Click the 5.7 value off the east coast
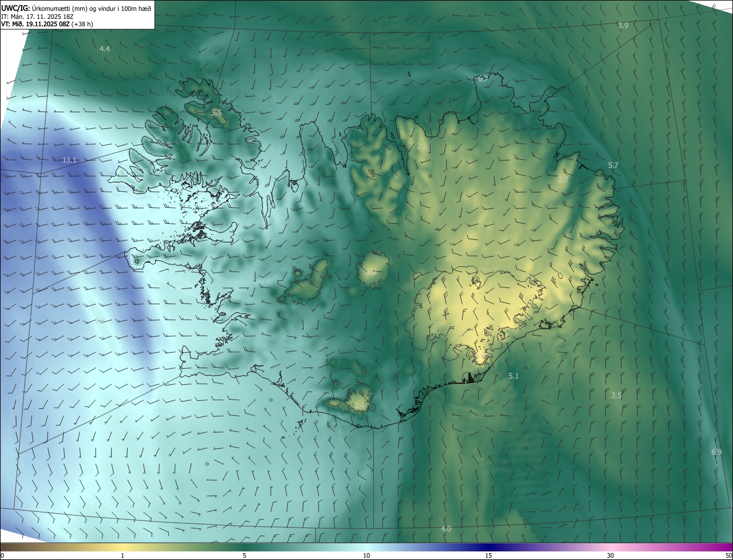 pos(613,165)
